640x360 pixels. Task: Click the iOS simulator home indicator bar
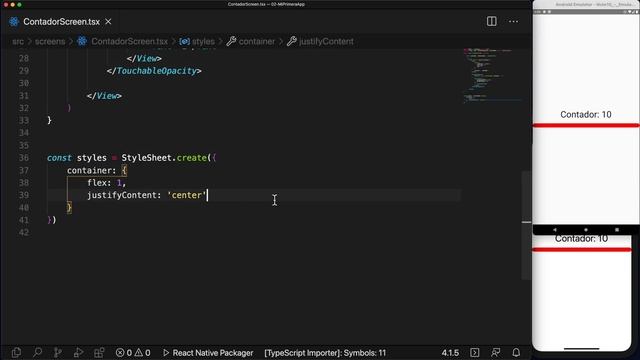[x=582, y=349]
